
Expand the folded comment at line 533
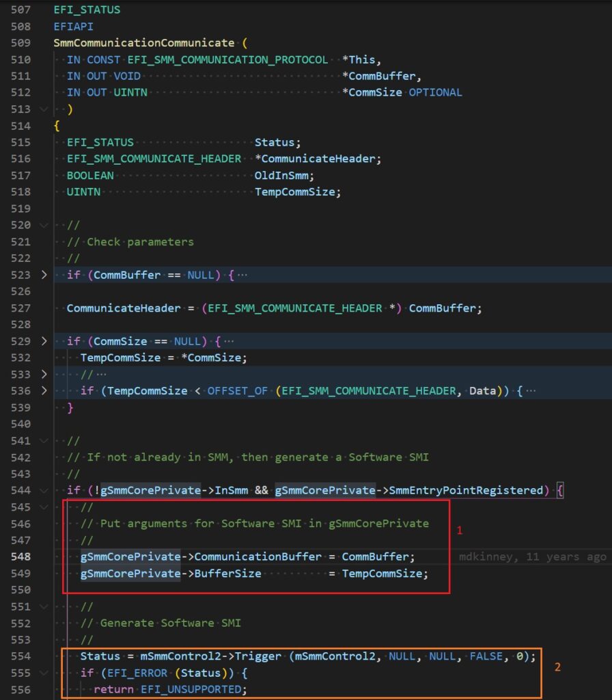click(x=44, y=374)
